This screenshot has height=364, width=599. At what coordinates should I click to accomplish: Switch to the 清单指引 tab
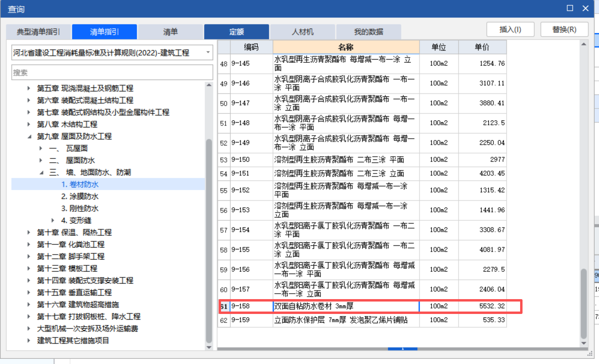point(104,32)
